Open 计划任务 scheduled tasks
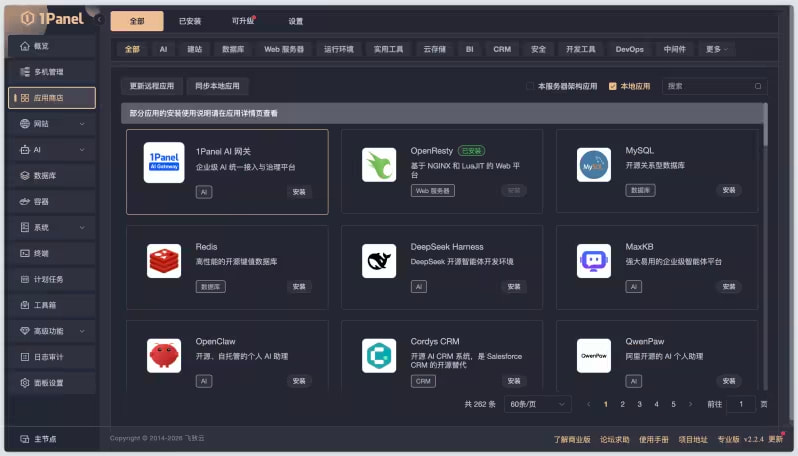Screen dimensions: 798x456 tap(51, 279)
